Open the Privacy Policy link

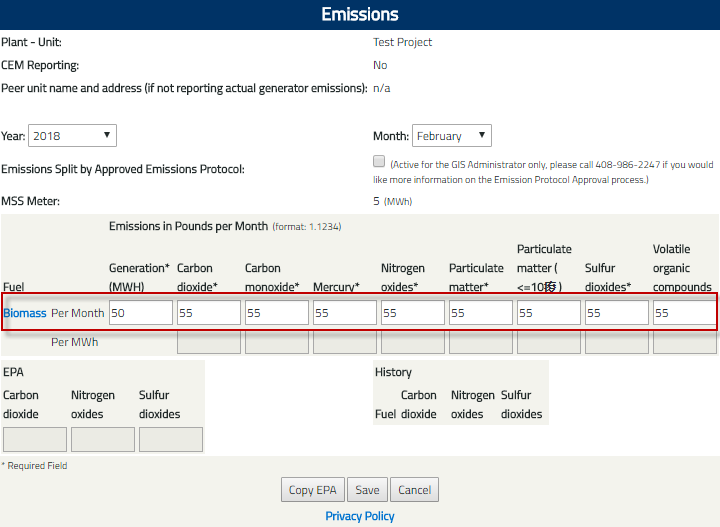tap(360, 516)
